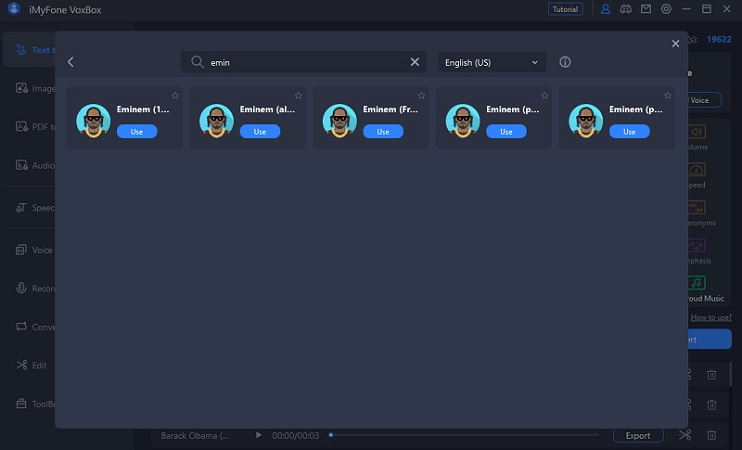Open the Discord community icon
Screen dimensions: 742x450
click(x=626, y=9)
